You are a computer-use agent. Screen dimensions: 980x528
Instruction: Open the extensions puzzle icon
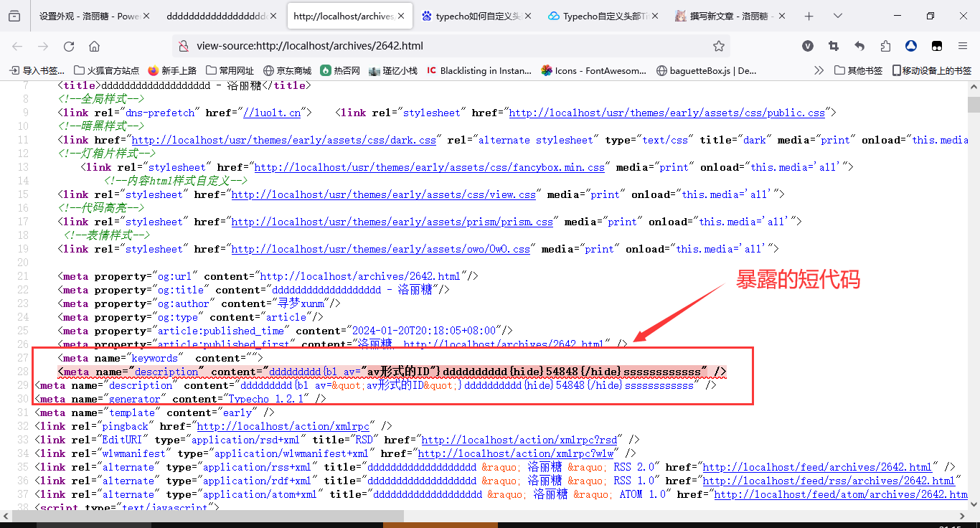point(885,46)
